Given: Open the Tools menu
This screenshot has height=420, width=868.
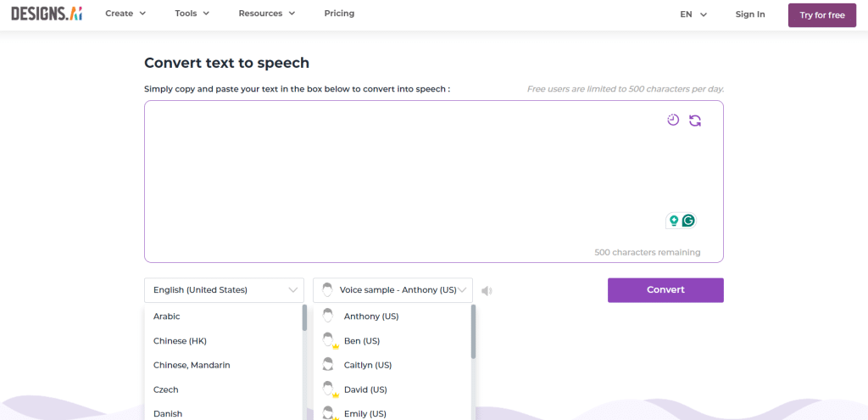Looking at the screenshot, I should point(192,14).
